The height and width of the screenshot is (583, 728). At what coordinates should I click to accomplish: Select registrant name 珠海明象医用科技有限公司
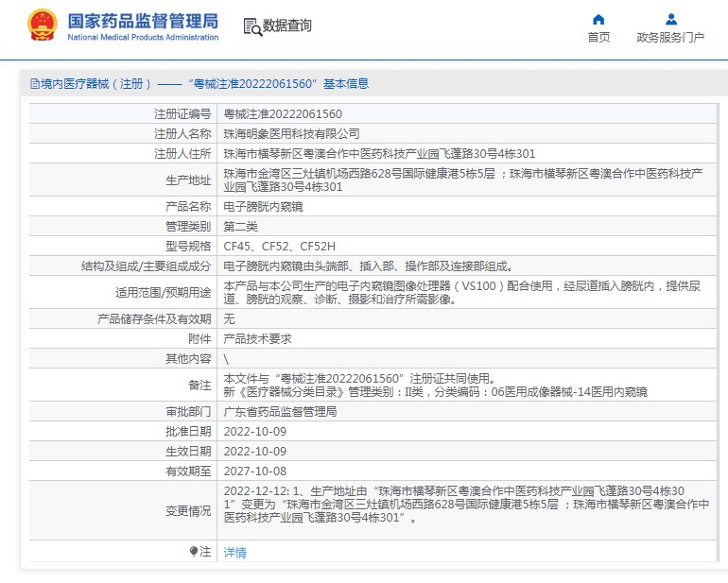tap(291, 133)
